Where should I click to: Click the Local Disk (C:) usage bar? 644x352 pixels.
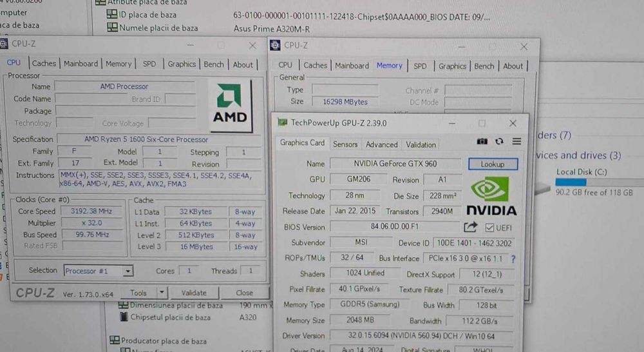tap(600, 182)
